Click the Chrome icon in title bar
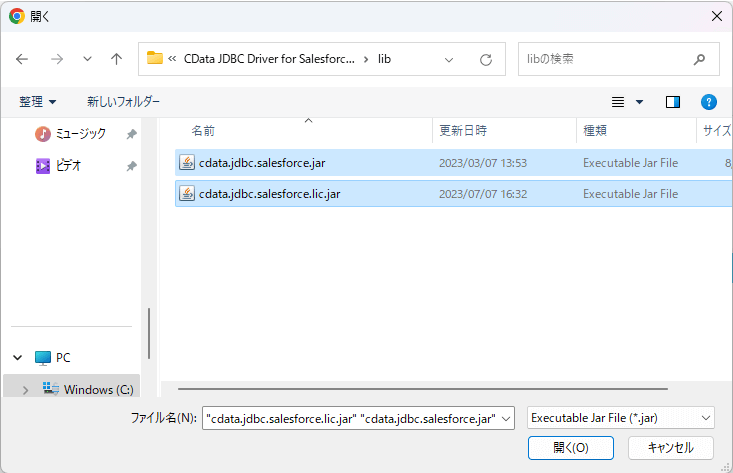Viewport: 733px width, 473px height. pyautogui.click(x=17, y=16)
